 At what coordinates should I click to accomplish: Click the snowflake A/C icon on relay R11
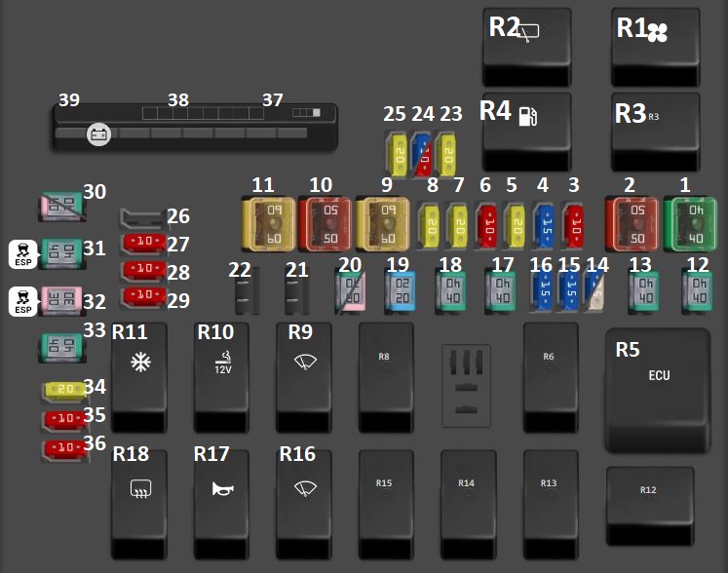(140, 362)
